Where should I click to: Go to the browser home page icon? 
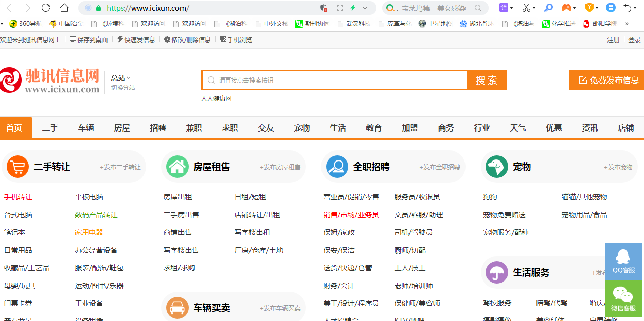point(64,8)
